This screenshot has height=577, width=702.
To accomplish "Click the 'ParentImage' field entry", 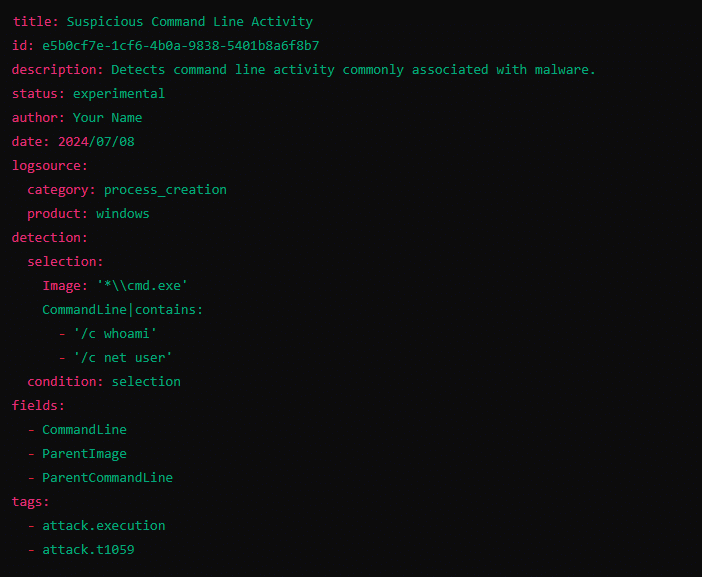I will coord(84,454).
